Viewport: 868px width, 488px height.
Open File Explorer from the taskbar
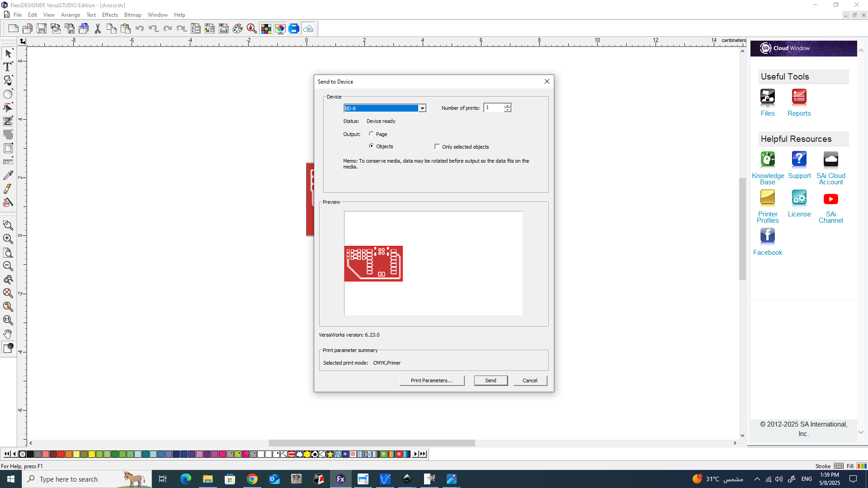208,479
